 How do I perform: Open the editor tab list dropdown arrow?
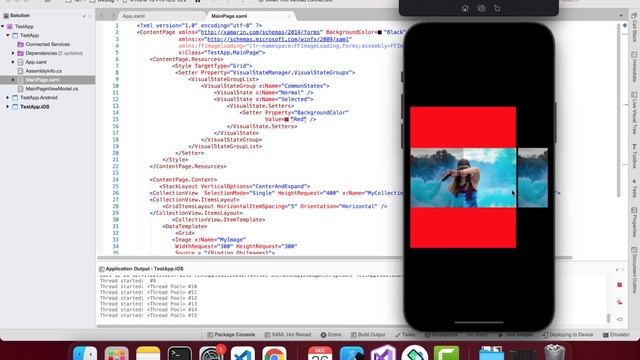[x=621, y=16]
